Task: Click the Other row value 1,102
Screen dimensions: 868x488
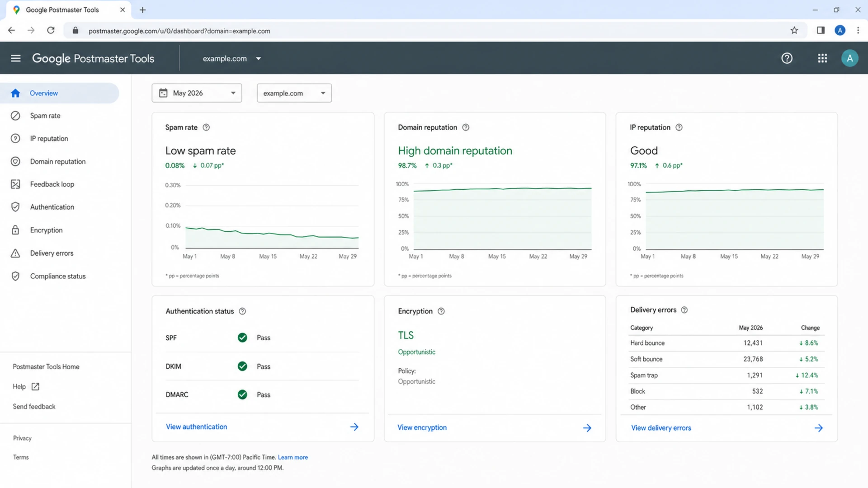Action: (755, 408)
